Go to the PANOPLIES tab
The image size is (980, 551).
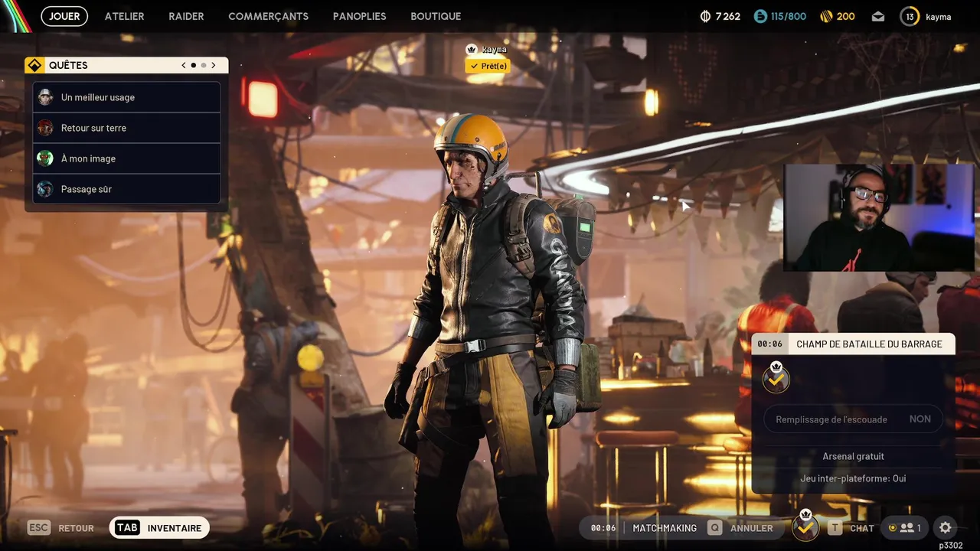point(359,16)
